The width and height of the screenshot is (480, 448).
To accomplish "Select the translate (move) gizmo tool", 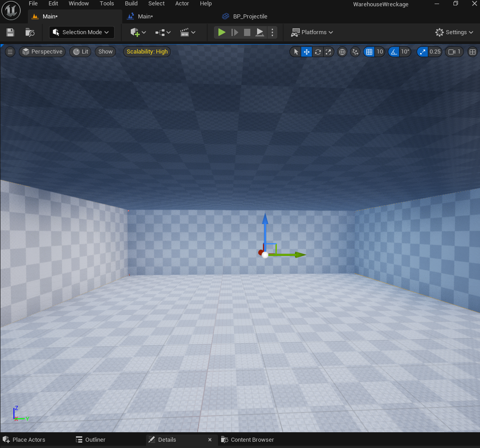I will point(307,52).
